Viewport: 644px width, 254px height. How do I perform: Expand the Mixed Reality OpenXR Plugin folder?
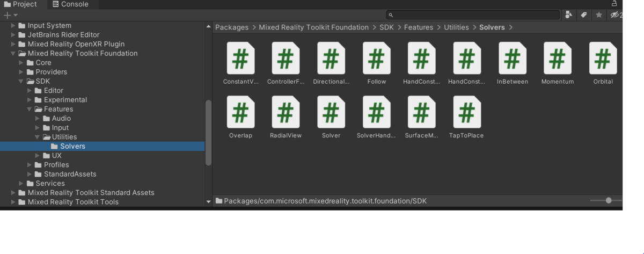pos(13,44)
